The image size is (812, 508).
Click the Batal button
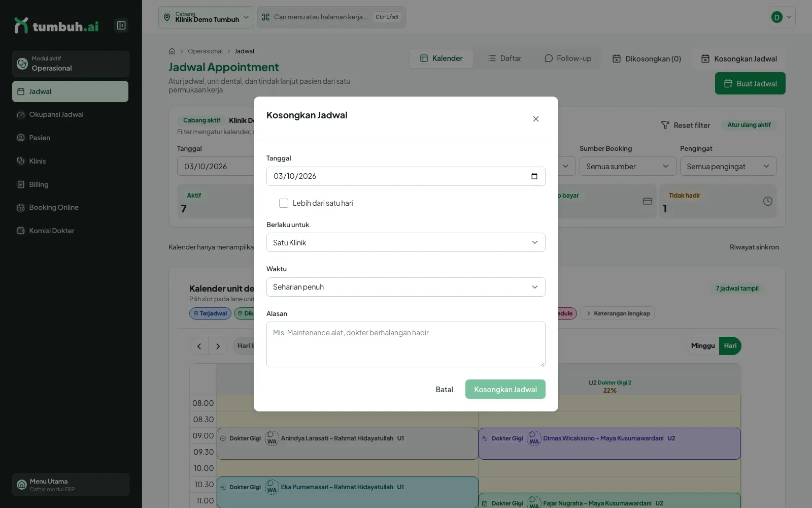(444, 389)
